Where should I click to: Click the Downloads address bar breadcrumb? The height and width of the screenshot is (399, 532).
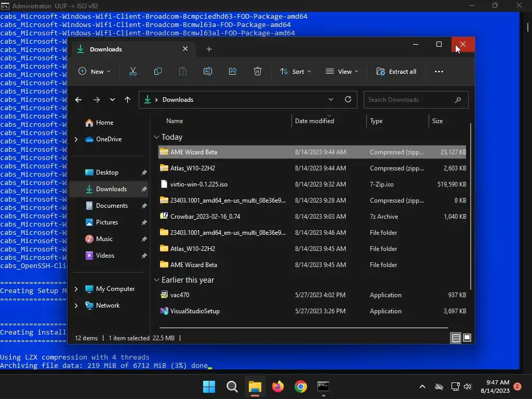pos(178,100)
